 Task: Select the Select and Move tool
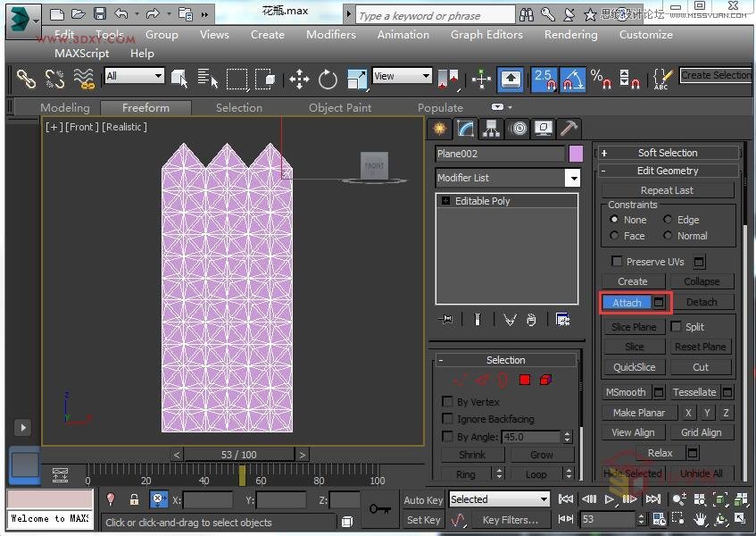(x=299, y=79)
